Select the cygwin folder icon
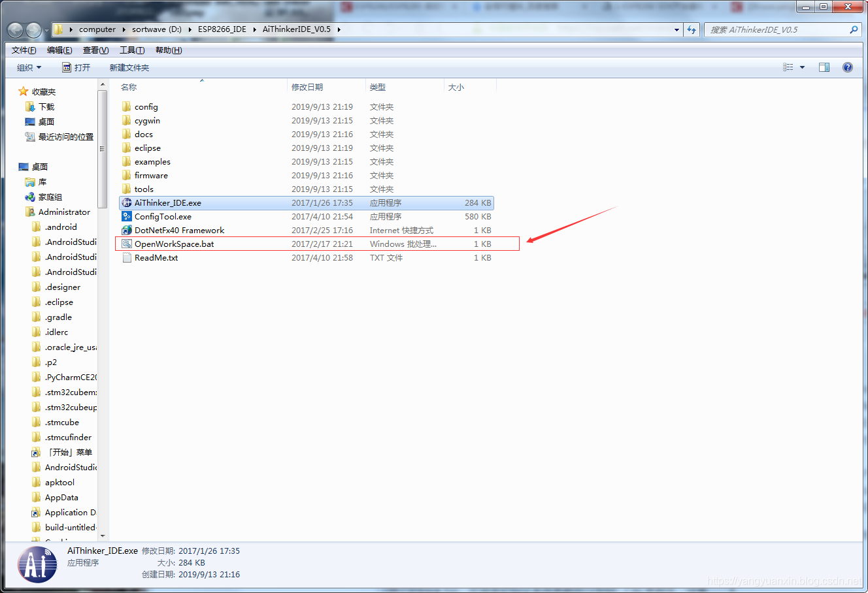Image resolution: width=868 pixels, height=593 pixels. click(127, 121)
